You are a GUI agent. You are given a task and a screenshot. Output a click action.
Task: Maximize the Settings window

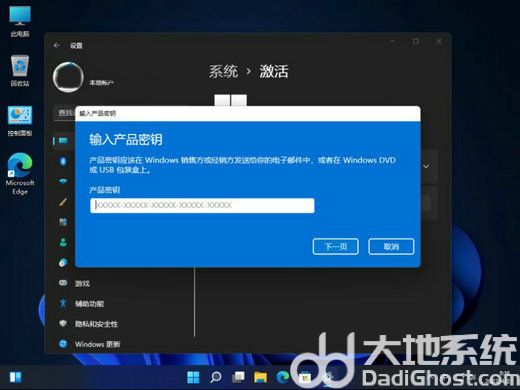coord(416,42)
